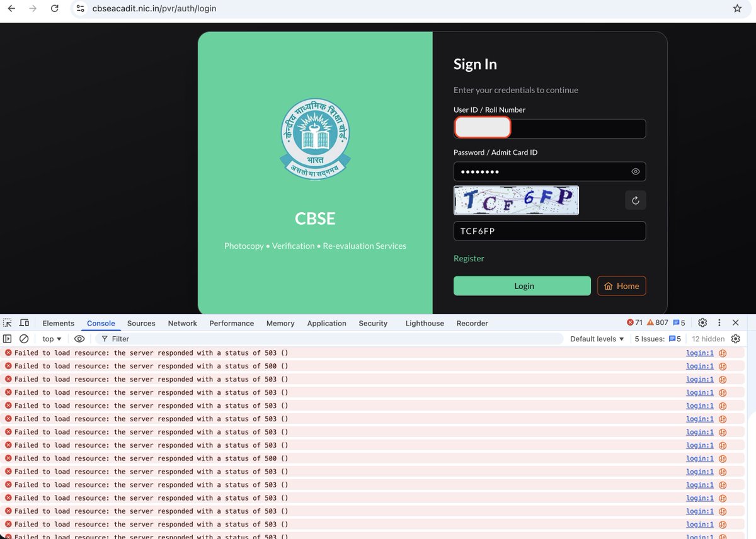Click the 807 warnings counter

(657, 322)
